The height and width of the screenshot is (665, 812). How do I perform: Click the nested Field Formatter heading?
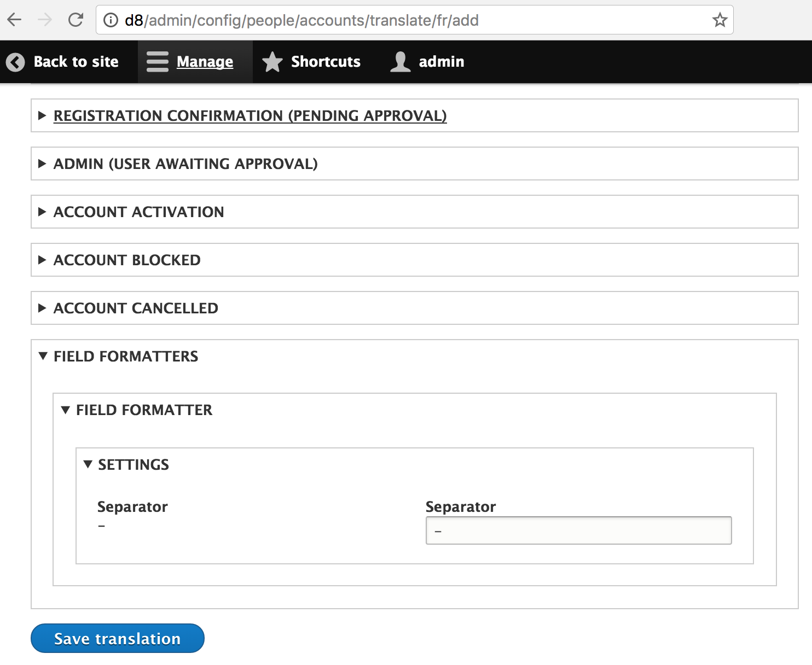(144, 410)
